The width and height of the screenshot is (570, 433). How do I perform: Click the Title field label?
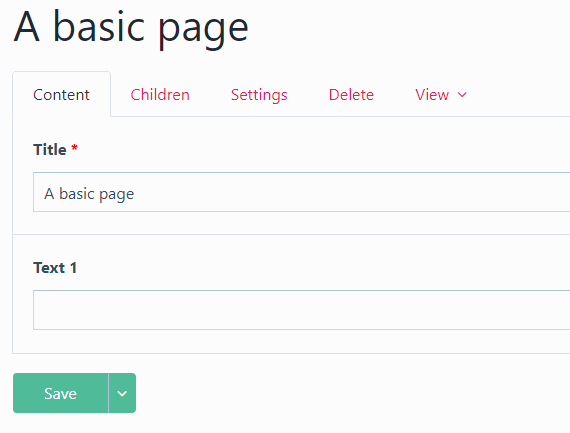click(50, 150)
